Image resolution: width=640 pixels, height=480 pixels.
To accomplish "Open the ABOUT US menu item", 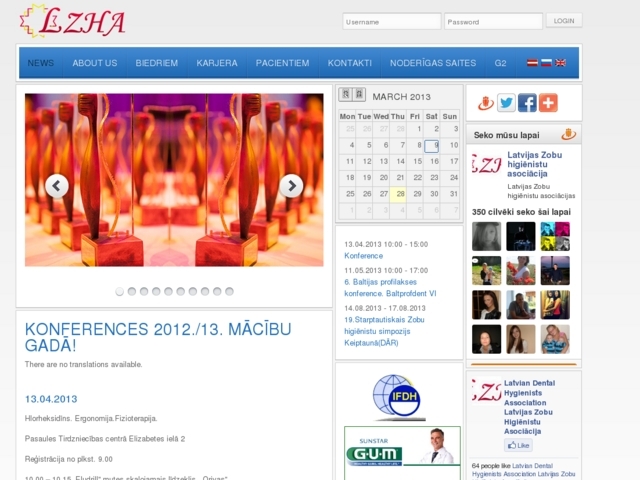I will pos(95,63).
